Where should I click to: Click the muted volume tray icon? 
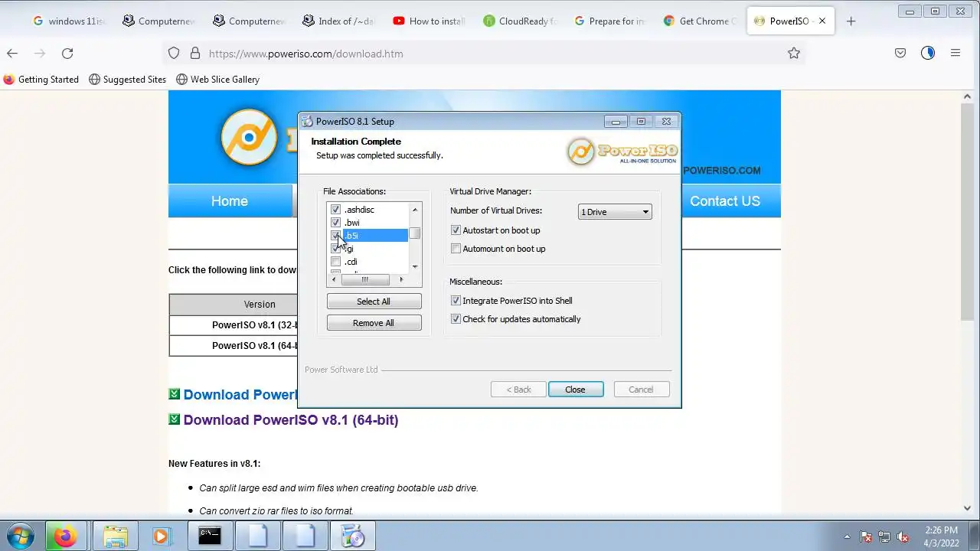[x=903, y=536]
